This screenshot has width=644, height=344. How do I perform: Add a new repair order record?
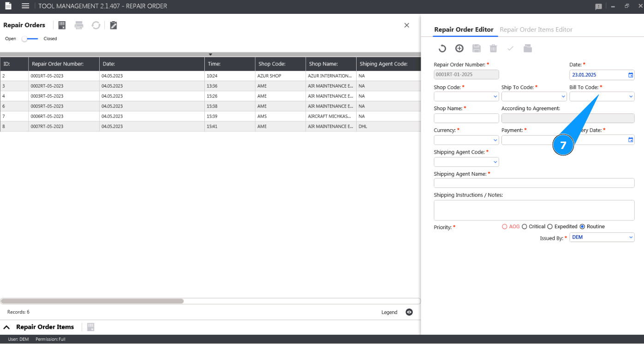click(x=459, y=48)
